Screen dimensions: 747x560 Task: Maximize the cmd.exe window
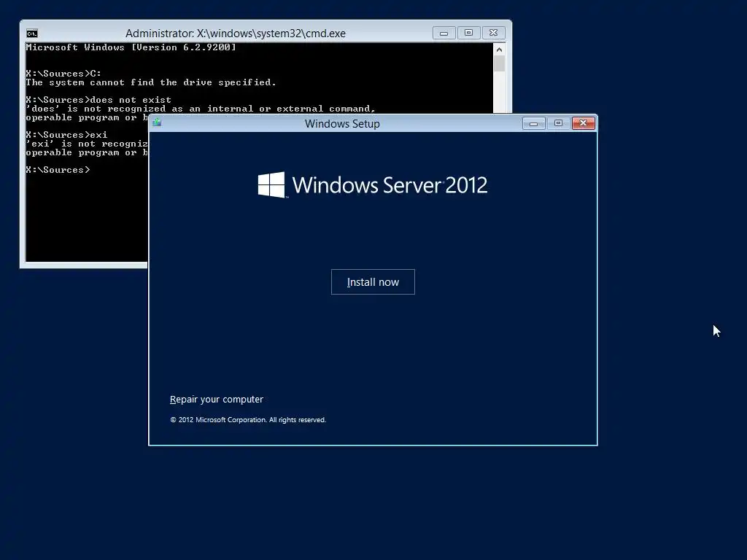coord(468,33)
